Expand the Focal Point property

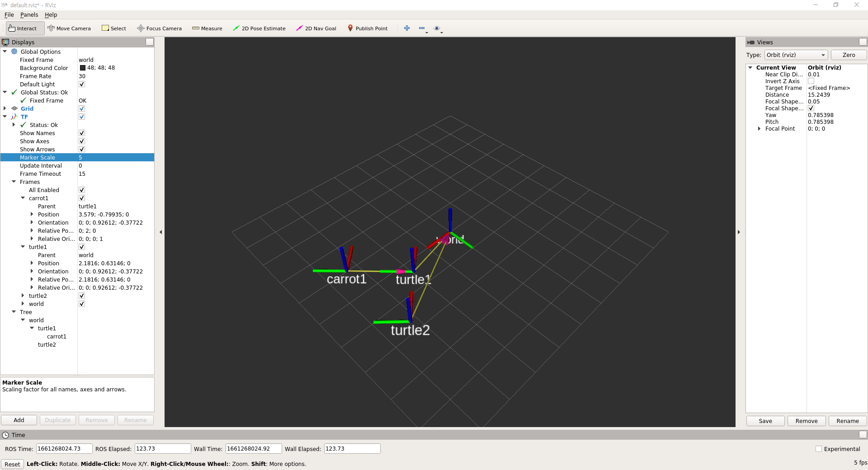[759, 129]
